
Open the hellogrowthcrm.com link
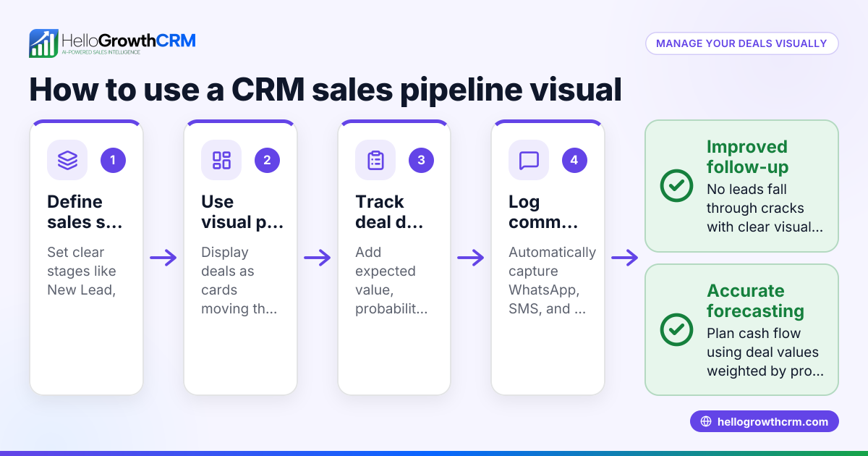764,421
